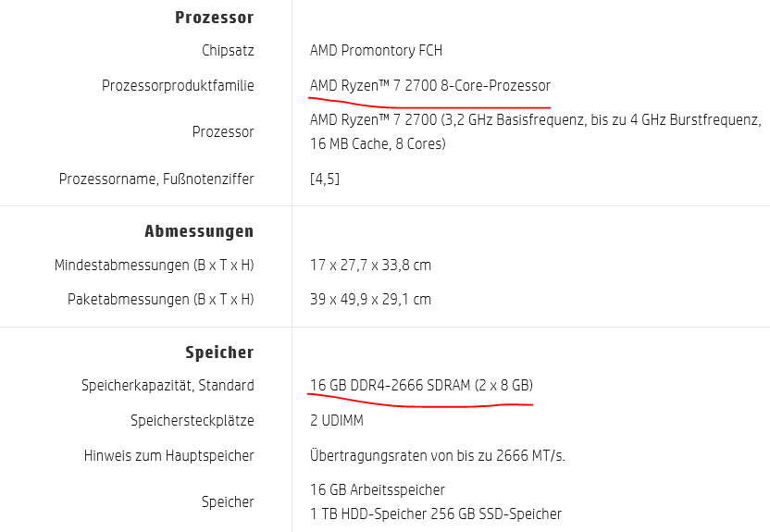
Task: Click the Abmessungen section heading
Action: coord(199,231)
